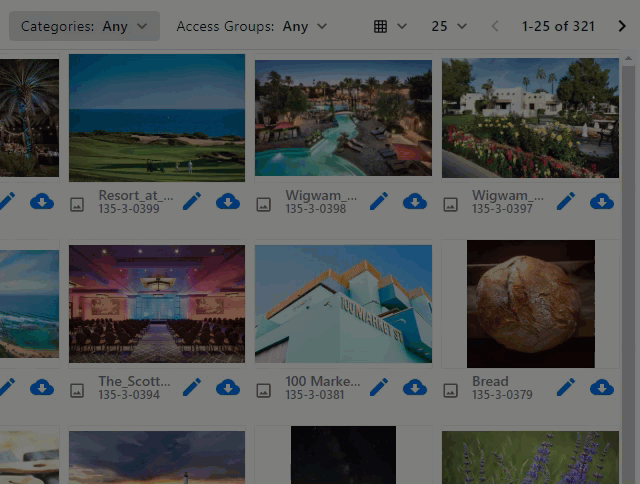Open the Categories filter dropdown

pos(84,26)
